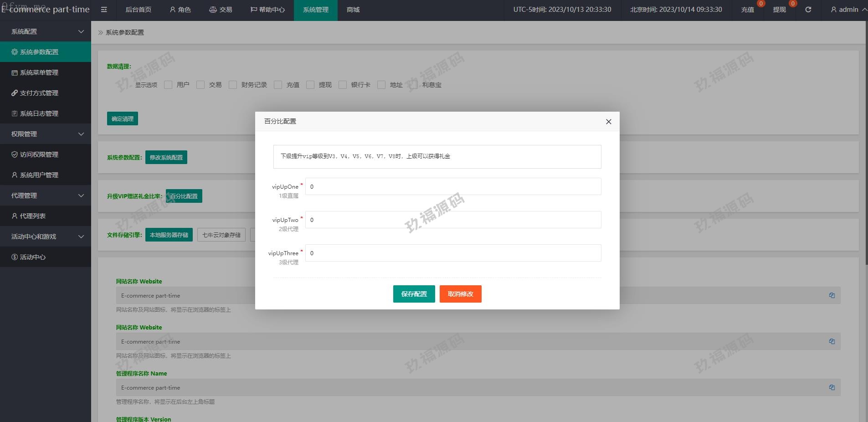Open the 帮助中心 top menu
The width and height of the screenshot is (868, 422).
coord(267,10)
